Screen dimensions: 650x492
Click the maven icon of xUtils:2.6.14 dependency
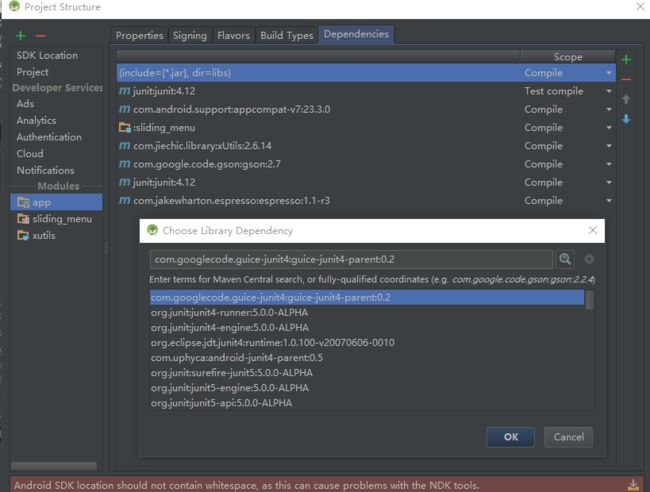[124, 145]
